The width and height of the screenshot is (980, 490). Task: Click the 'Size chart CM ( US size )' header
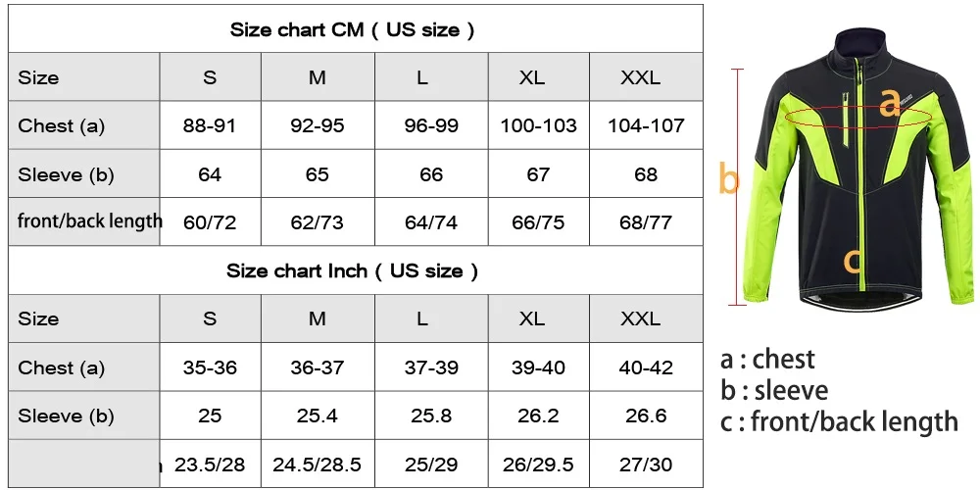point(353,29)
